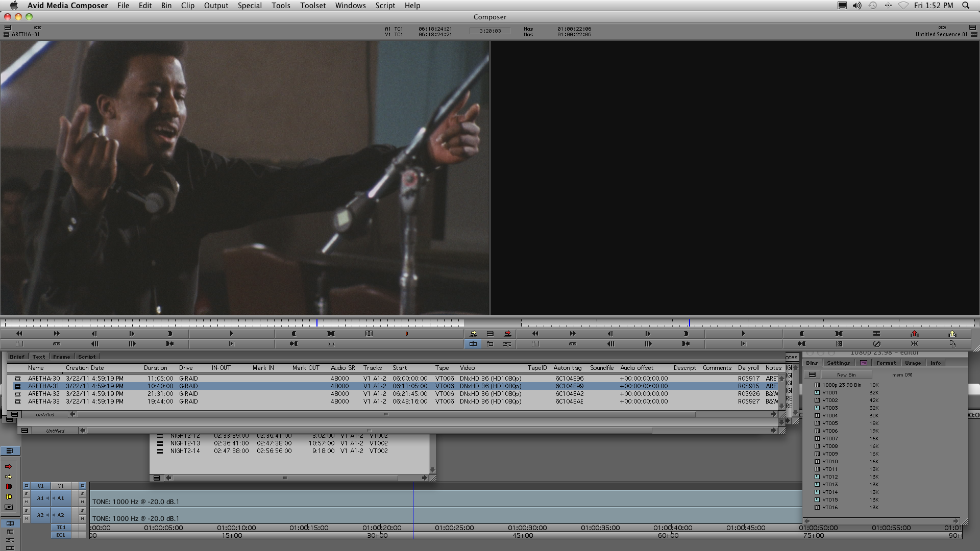
Task: Switch to the Settings tab in project window
Action: [x=838, y=363]
